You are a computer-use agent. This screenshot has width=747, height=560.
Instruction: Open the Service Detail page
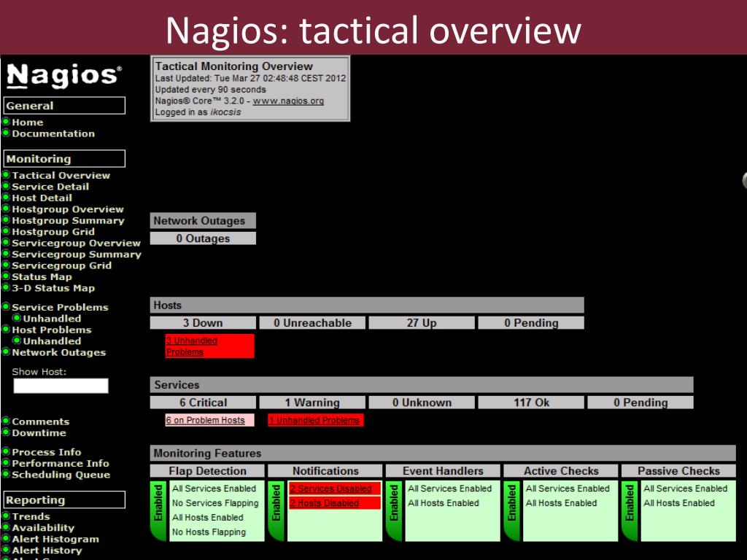pyautogui.click(x=50, y=187)
